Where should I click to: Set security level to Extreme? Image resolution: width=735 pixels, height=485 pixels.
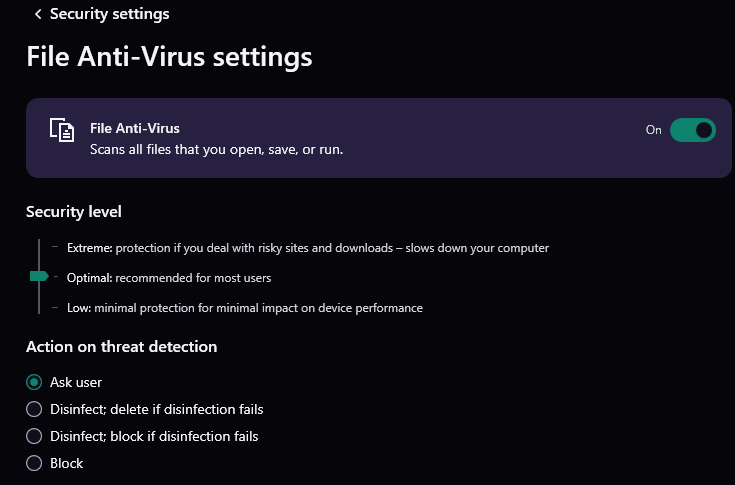click(x=308, y=248)
